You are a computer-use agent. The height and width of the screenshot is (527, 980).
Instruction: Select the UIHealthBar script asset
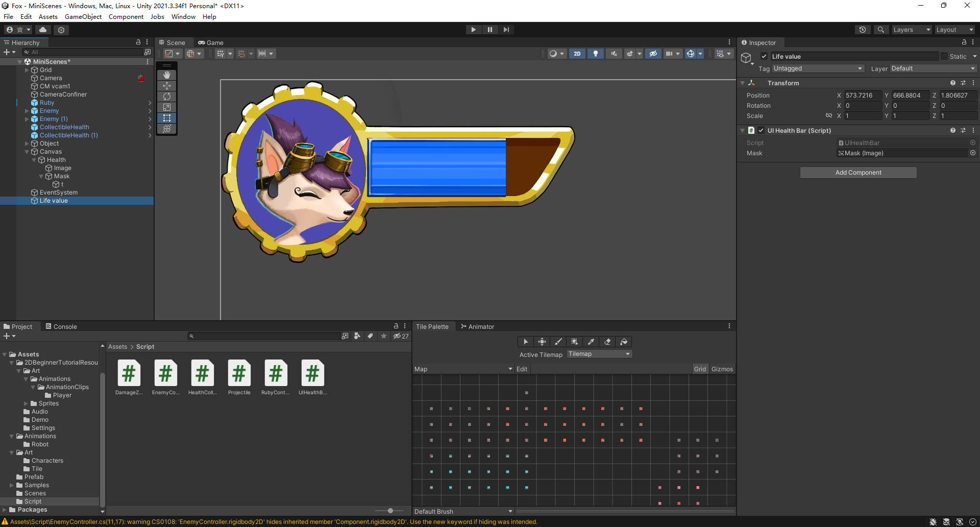(x=313, y=377)
